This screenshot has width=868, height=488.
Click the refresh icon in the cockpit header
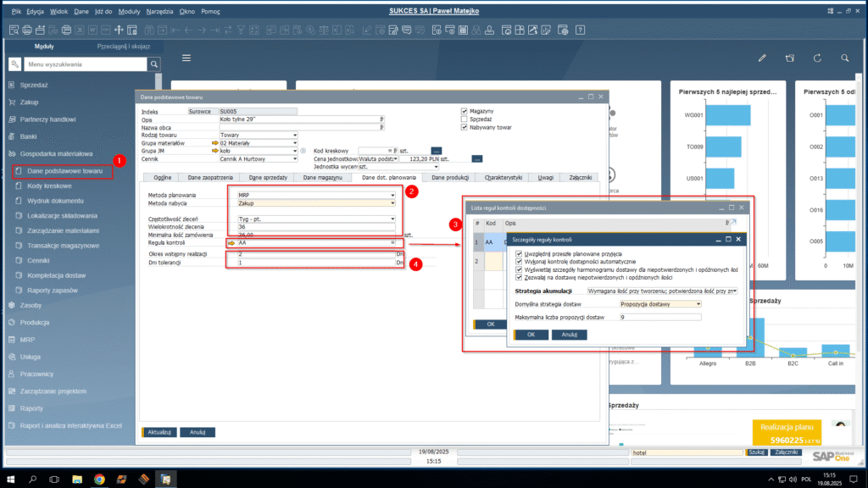[817, 58]
